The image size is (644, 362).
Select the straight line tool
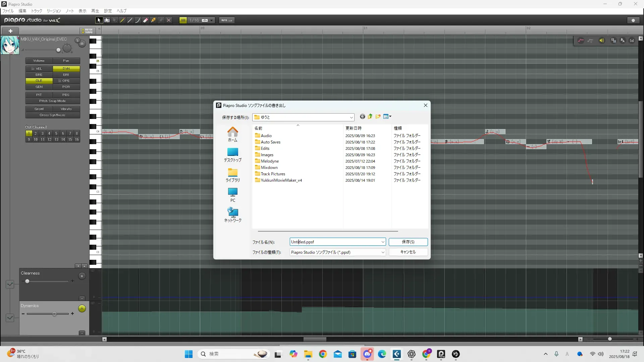point(130,20)
